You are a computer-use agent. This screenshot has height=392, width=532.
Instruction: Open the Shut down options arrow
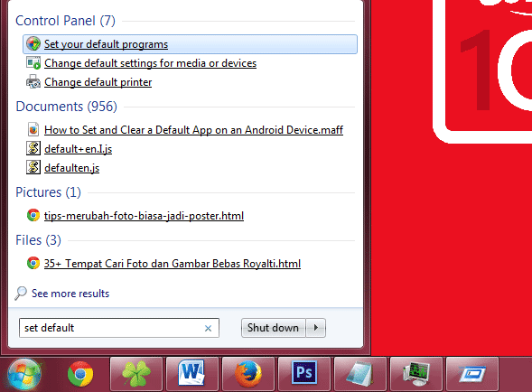click(316, 328)
